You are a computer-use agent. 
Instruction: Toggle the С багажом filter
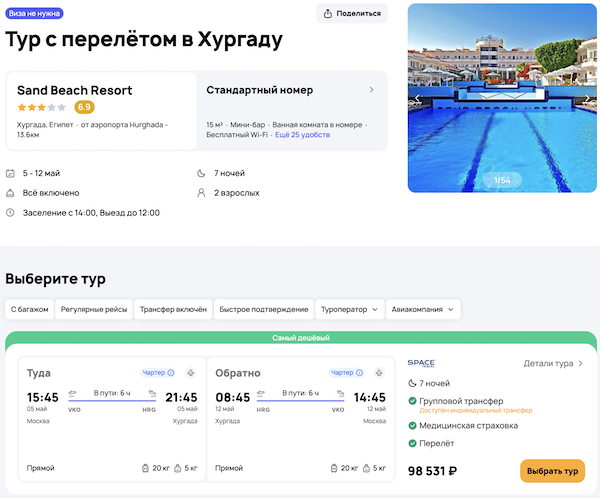[29, 310]
